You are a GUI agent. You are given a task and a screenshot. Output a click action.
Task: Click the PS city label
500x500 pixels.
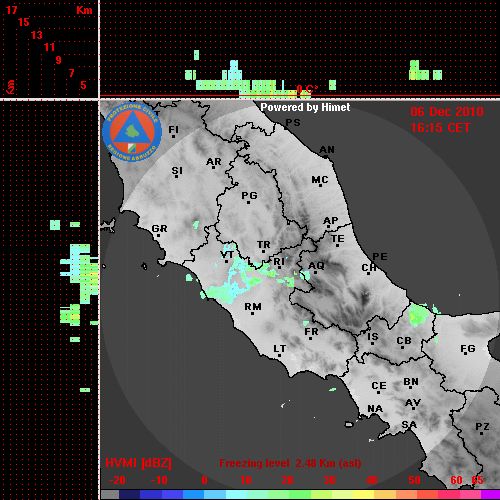(293, 123)
